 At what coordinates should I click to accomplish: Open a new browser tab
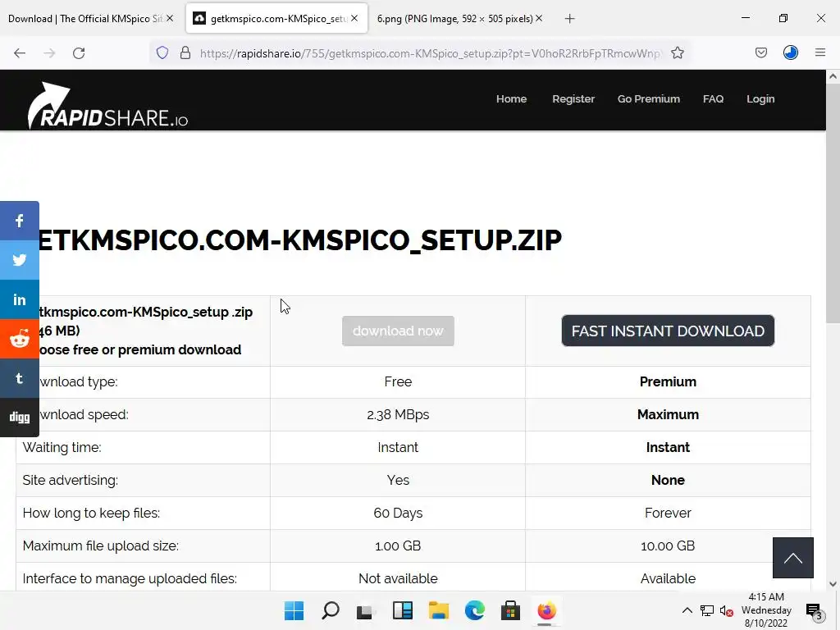click(x=569, y=19)
